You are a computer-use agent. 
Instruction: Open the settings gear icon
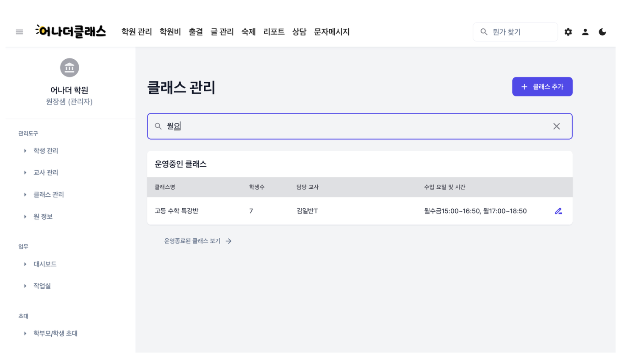(568, 32)
